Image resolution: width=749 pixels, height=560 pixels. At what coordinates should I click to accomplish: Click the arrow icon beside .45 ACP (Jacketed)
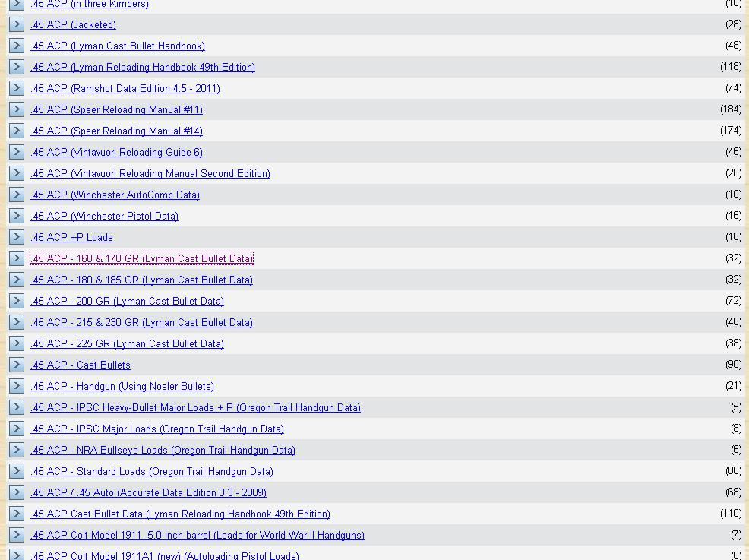point(16,24)
